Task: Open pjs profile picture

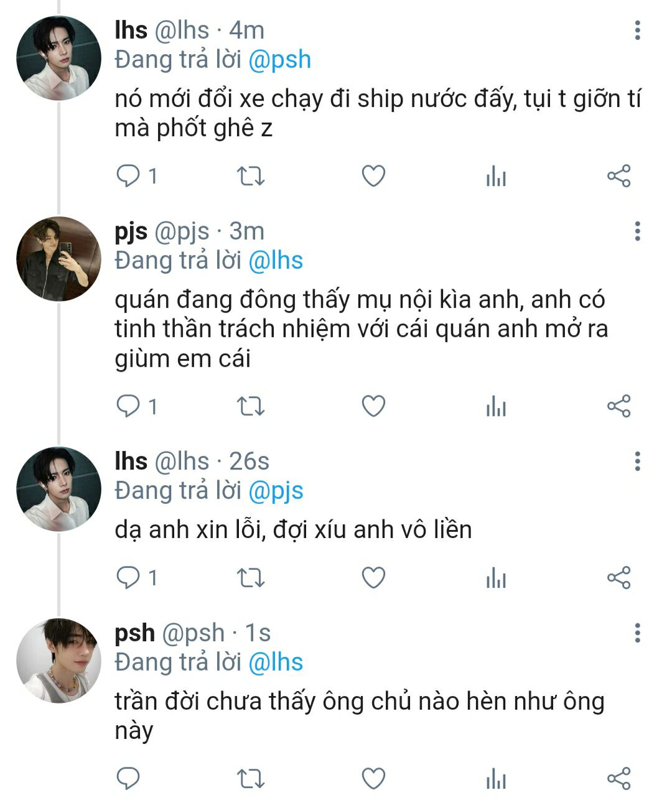Action: 58,259
